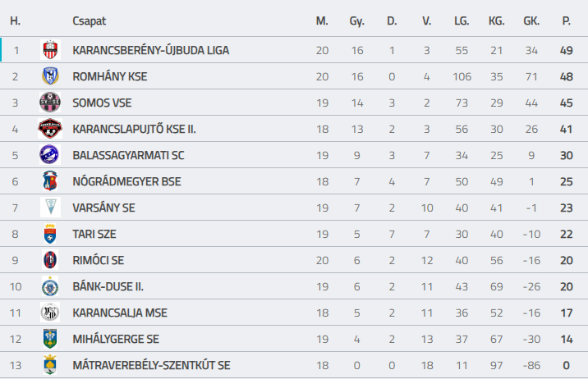Select the Karancslapujtő KSE II. crest

[x=50, y=129]
